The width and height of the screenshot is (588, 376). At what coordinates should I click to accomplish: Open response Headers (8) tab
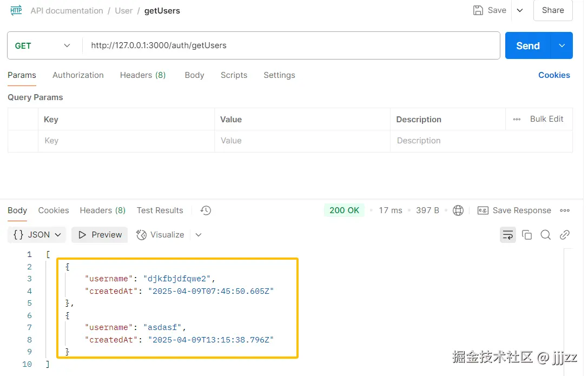[103, 210]
